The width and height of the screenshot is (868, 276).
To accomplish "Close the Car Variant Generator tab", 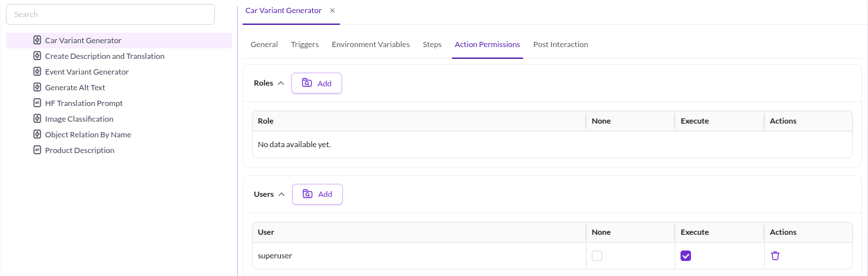I will point(332,10).
